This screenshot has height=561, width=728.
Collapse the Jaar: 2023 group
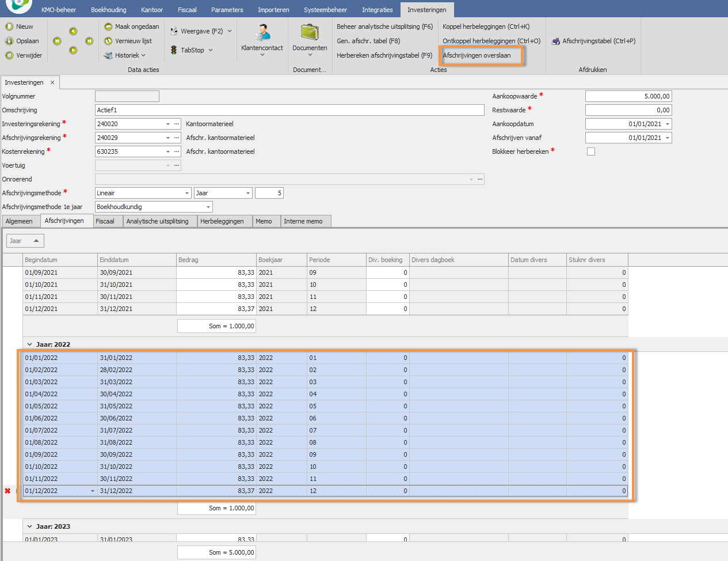[x=30, y=526]
